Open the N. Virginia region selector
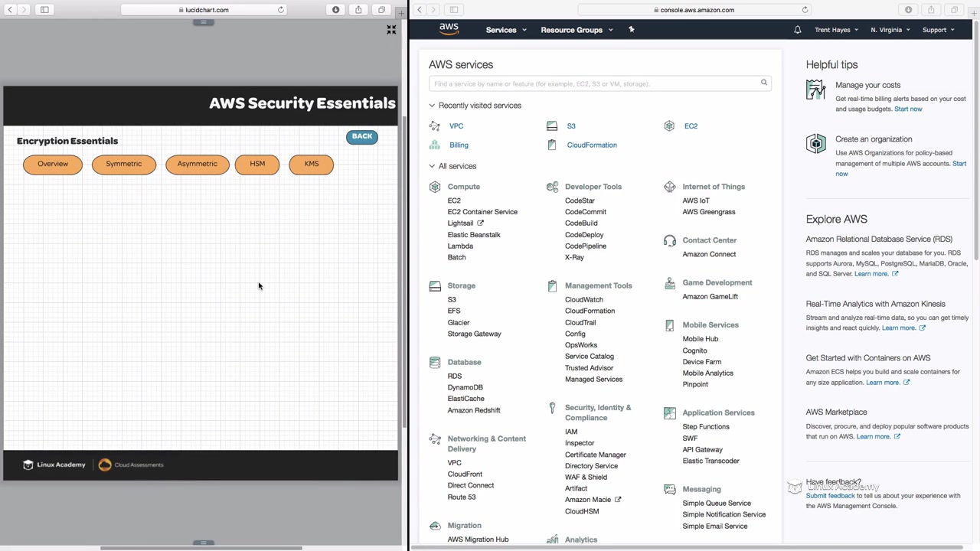Image resolution: width=980 pixels, height=551 pixels. [890, 30]
